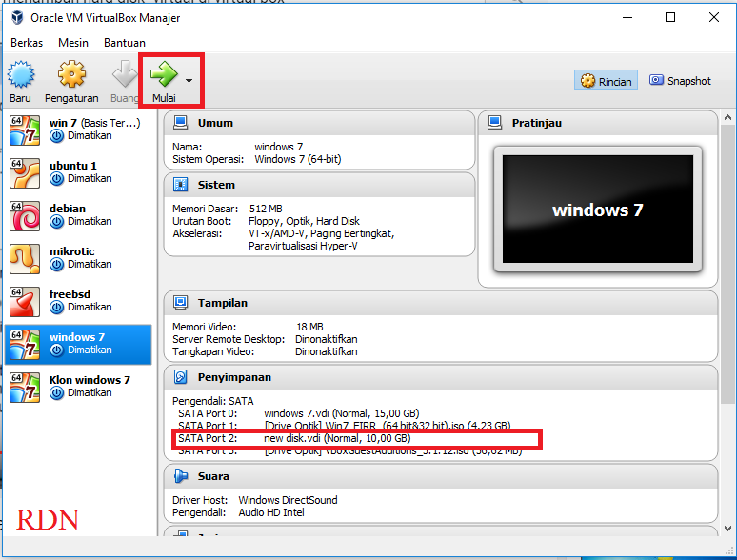
Task: Click scrollbar down arrow in details pane
Action: point(727,529)
